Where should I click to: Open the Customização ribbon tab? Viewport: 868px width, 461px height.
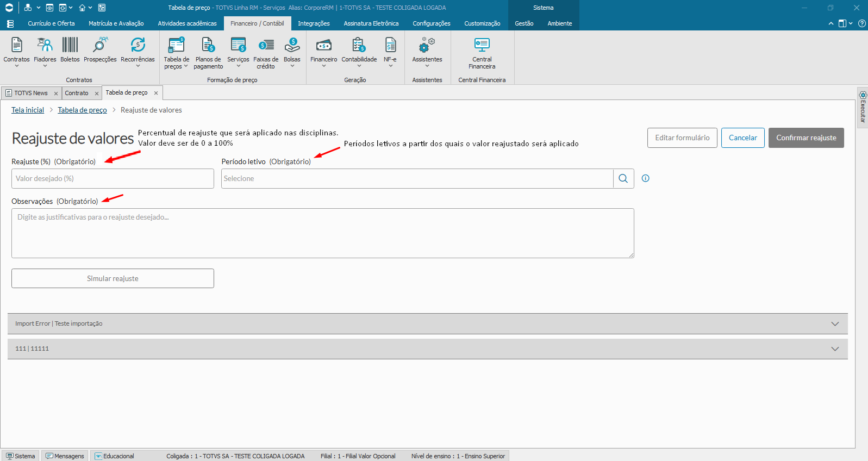(482, 23)
